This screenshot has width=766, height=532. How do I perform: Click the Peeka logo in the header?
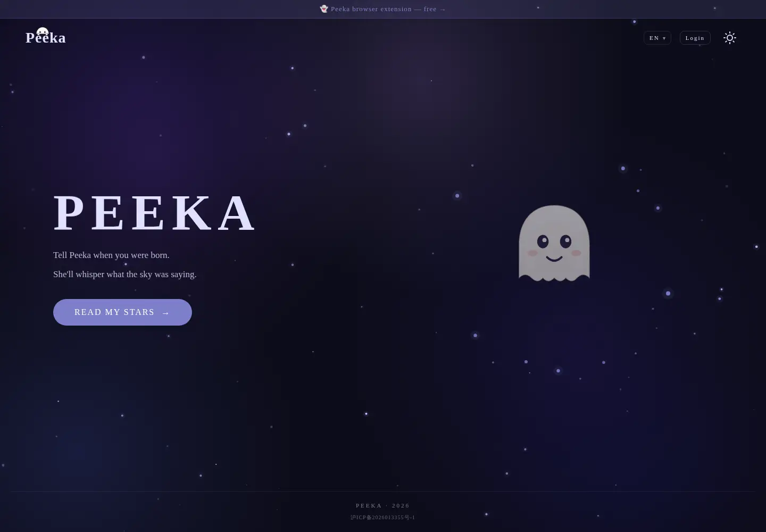pyautogui.click(x=46, y=37)
